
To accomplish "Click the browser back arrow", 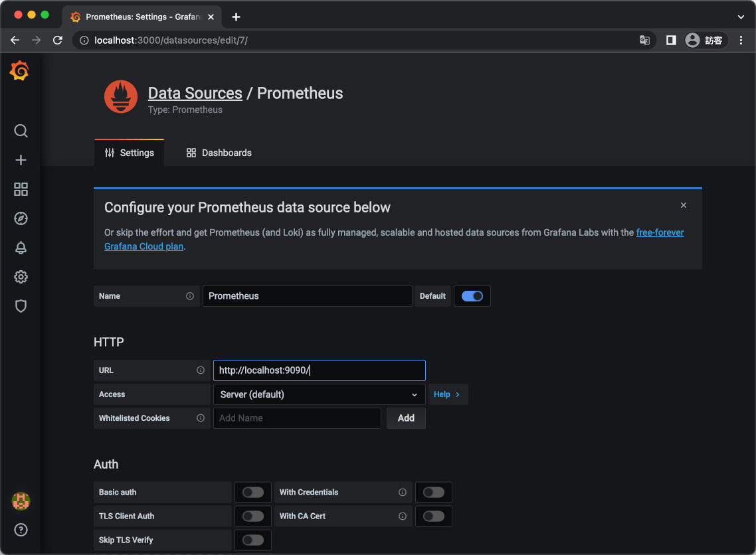I will [x=15, y=40].
